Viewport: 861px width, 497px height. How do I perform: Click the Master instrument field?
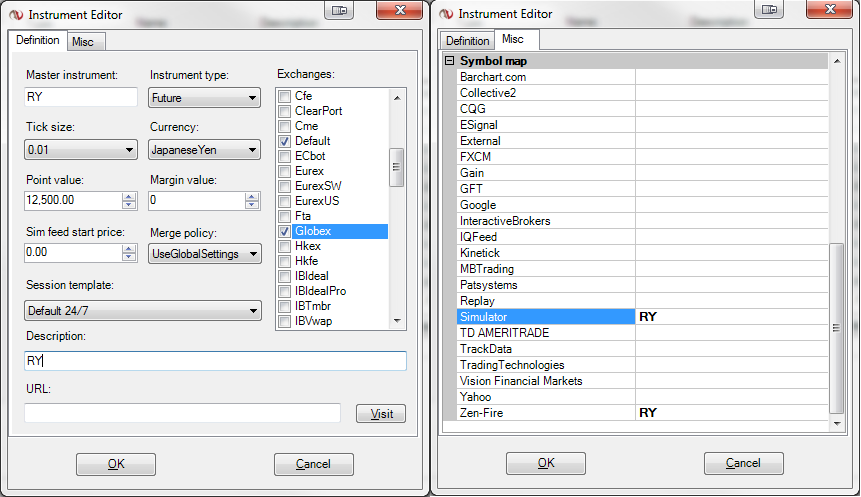pos(81,97)
